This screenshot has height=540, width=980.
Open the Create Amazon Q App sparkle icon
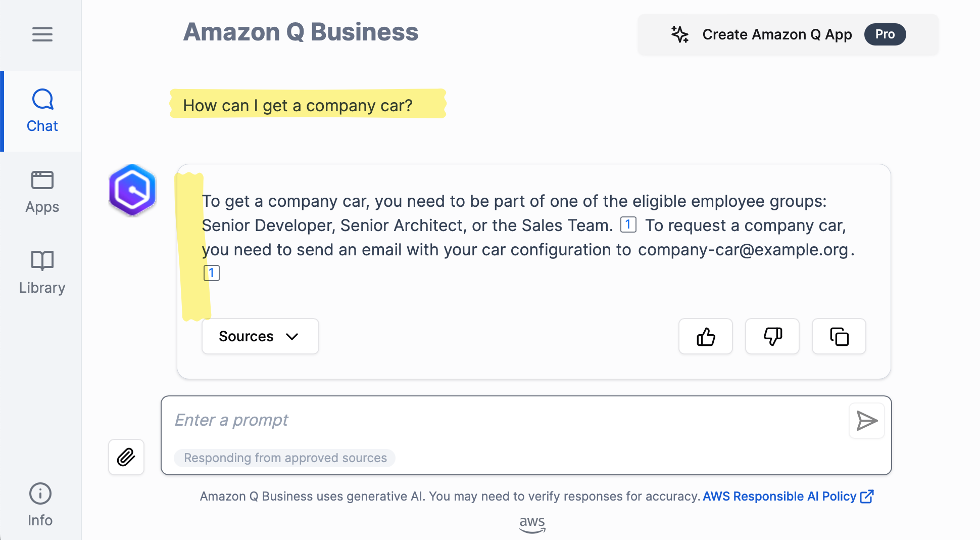click(x=679, y=34)
